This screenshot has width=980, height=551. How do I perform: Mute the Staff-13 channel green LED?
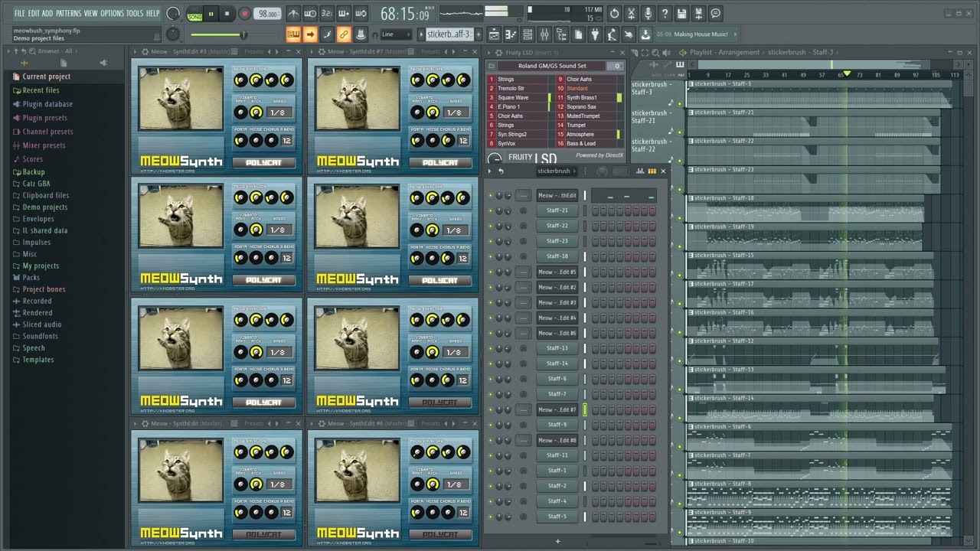[x=491, y=348]
